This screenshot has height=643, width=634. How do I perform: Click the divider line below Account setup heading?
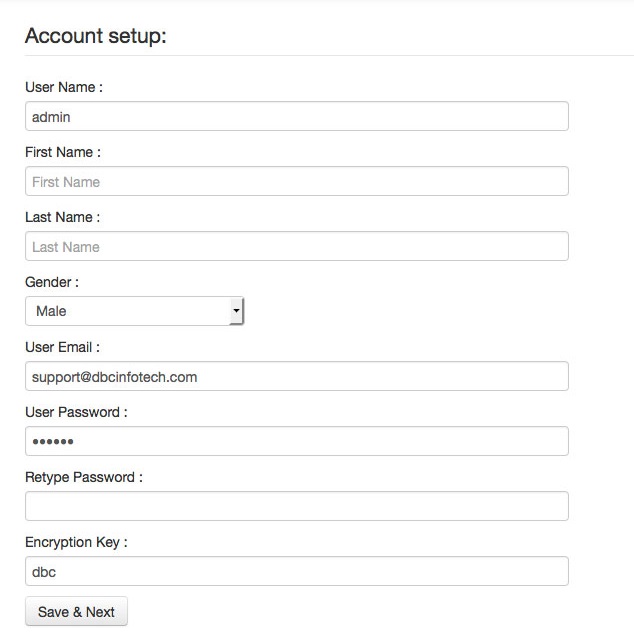pyautogui.click(x=329, y=55)
